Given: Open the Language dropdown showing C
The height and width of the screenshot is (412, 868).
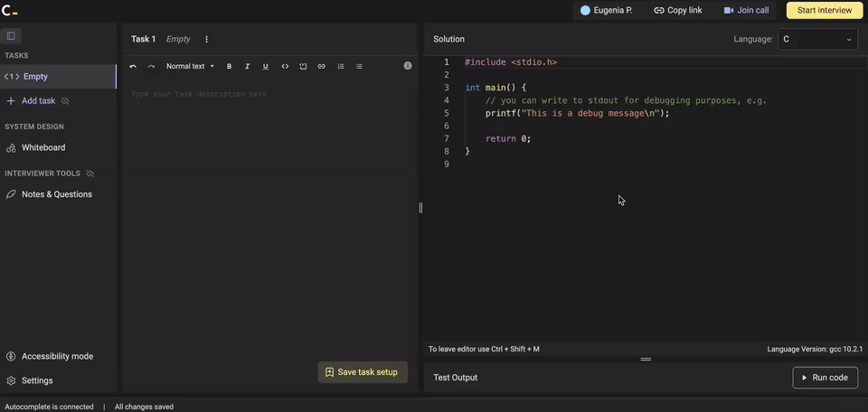Looking at the screenshot, I should [x=818, y=39].
